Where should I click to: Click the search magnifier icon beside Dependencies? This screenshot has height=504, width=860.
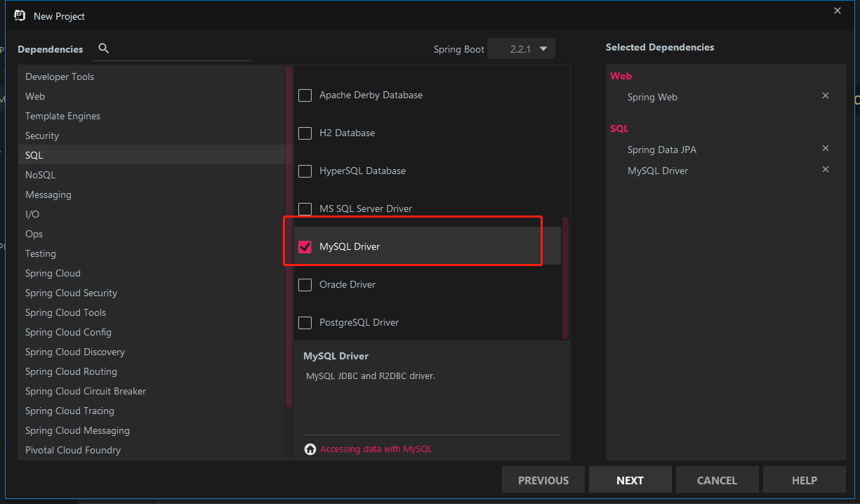[x=104, y=48]
